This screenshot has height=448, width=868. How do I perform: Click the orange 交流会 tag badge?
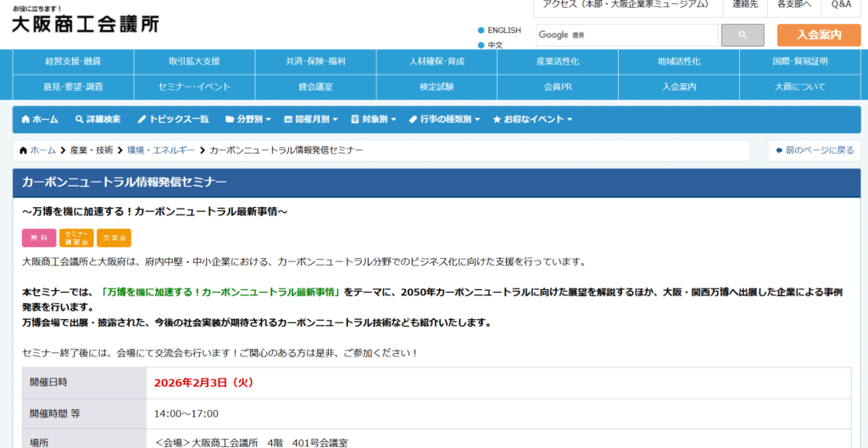[114, 238]
